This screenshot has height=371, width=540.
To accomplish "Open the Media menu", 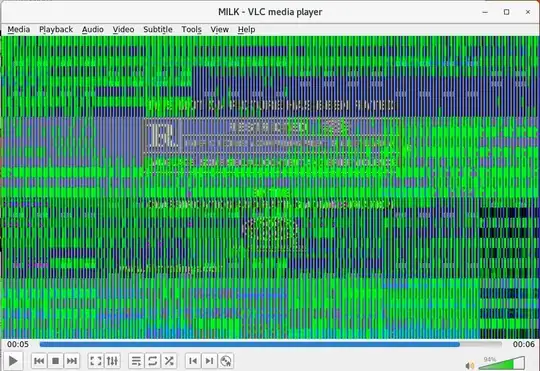I will 19,30.
